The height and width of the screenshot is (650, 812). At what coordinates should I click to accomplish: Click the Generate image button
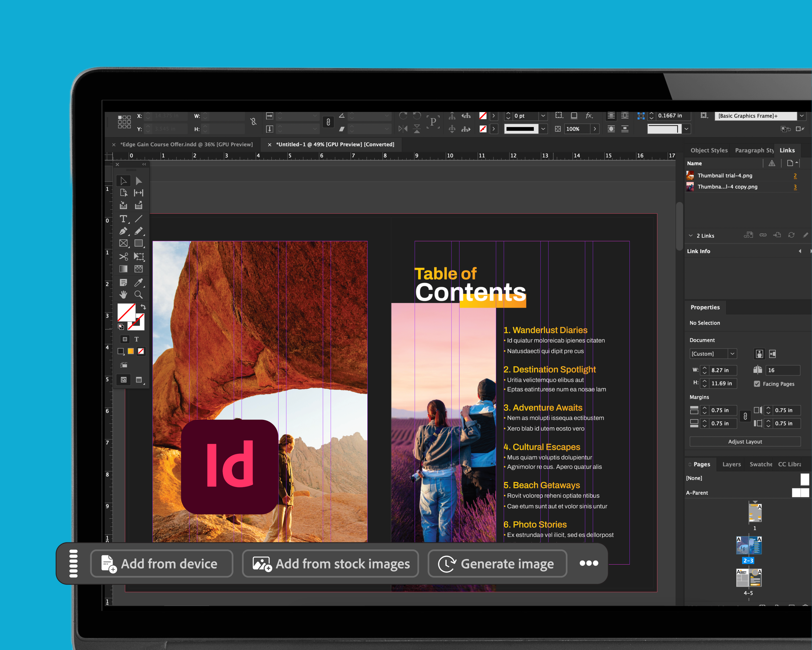497,563
